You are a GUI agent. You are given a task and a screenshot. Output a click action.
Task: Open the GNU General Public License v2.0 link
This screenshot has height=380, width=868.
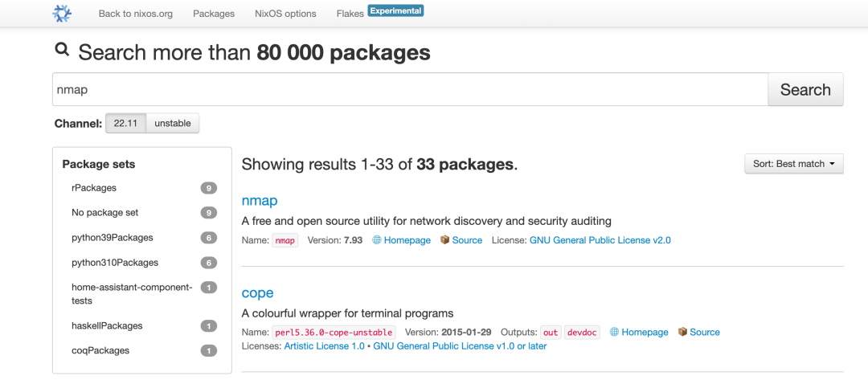point(600,240)
